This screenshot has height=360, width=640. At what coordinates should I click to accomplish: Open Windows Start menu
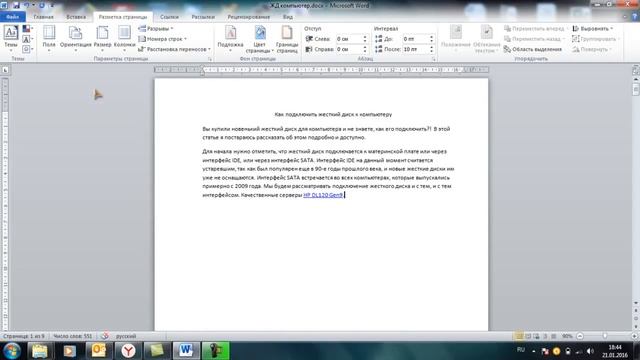coord(12,351)
